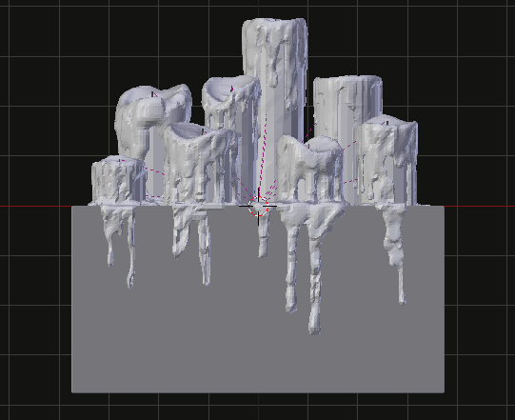
Task: Click the red X axis line at left
Action: [x=35, y=207]
